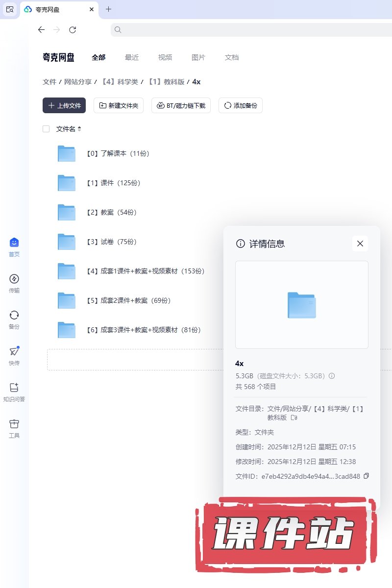Switch to the 文档 tab
Screen dimensions: 392x588
click(232, 57)
